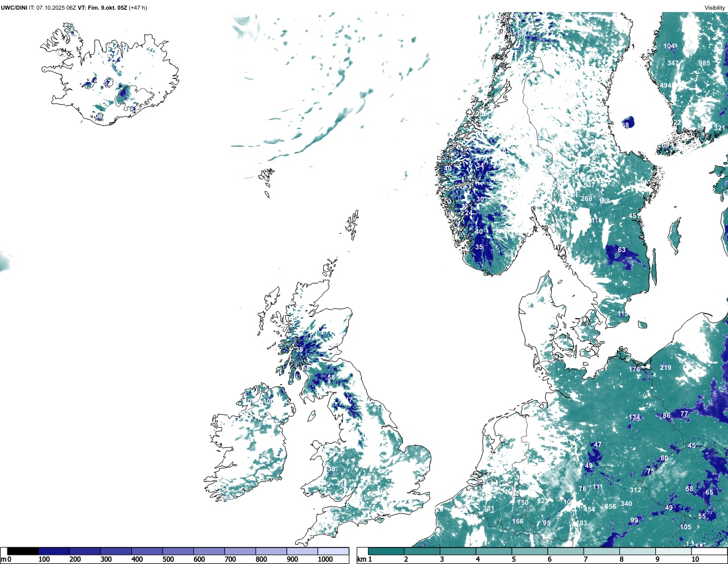This screenshot has height=564, width=728.
Task: Click the '63' value in southern Sweden
Action: (622, 250)
